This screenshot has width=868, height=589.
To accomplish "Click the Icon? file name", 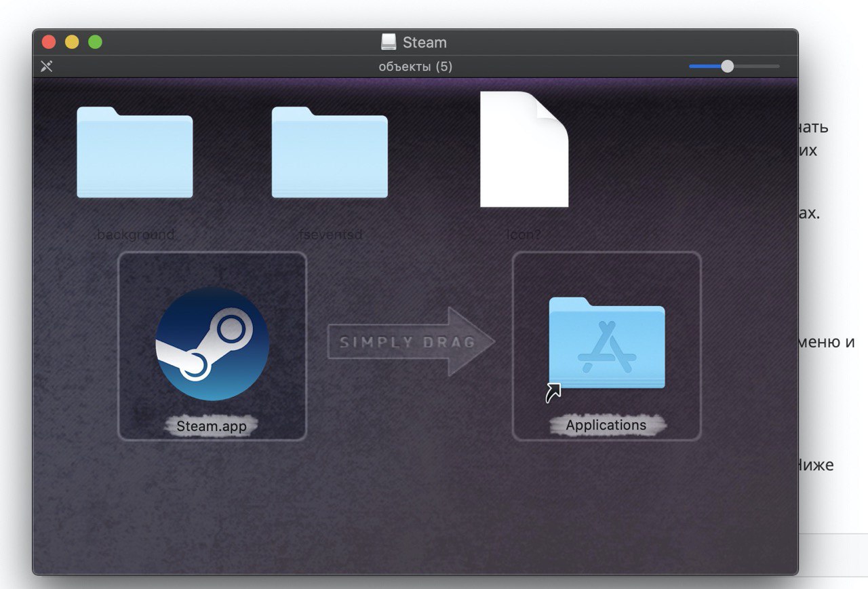I will [x=524, y=235].
